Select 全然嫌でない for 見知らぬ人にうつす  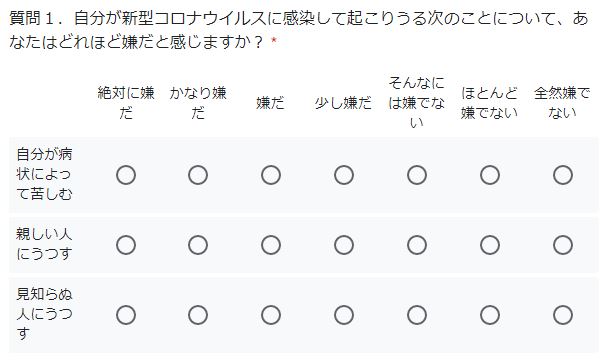(563, 315)
